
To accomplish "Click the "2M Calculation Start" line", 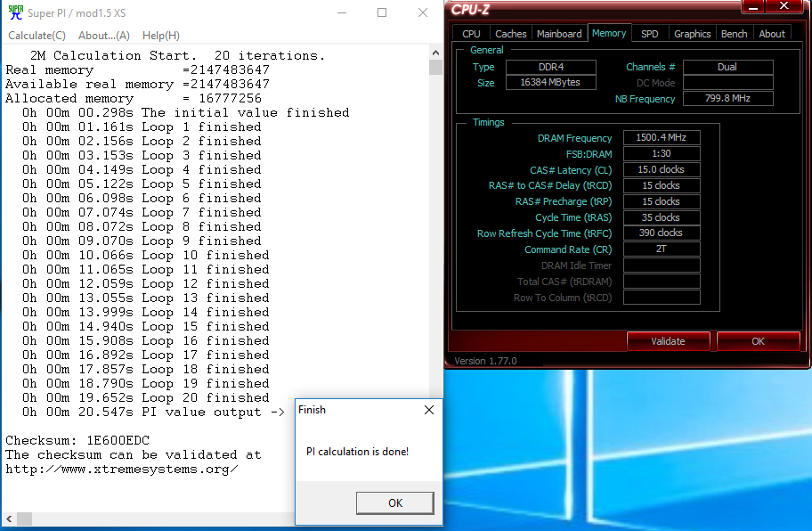I will click(178, 55).
